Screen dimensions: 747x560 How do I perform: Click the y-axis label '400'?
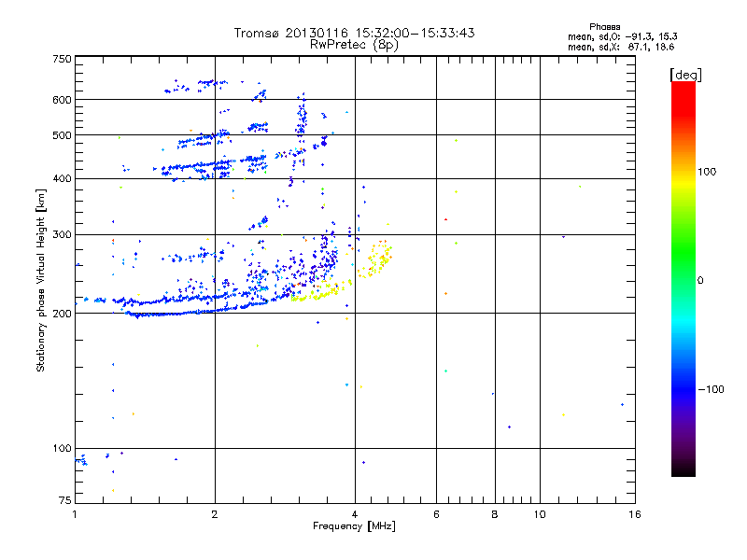point(62,179)
